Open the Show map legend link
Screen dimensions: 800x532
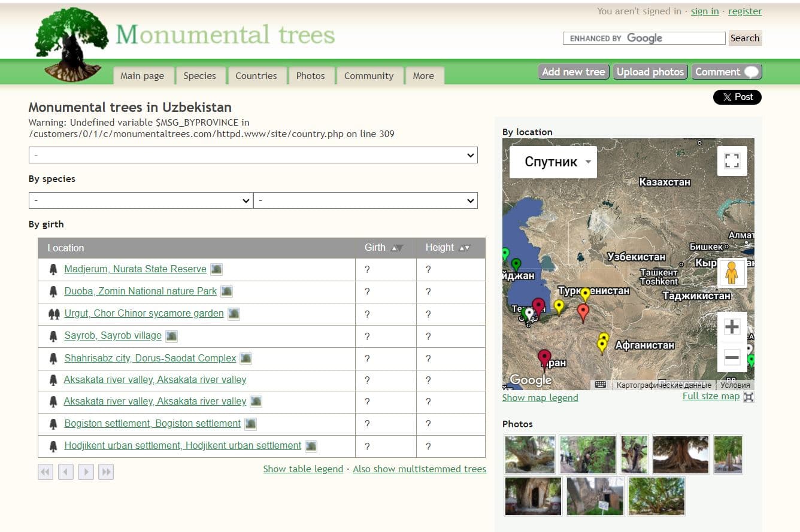pyautogui.click(x=540, y=397)
